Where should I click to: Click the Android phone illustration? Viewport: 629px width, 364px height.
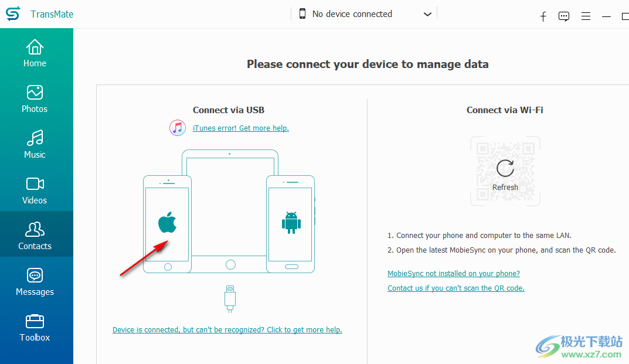pyautogui.click(x=291, y=224)
